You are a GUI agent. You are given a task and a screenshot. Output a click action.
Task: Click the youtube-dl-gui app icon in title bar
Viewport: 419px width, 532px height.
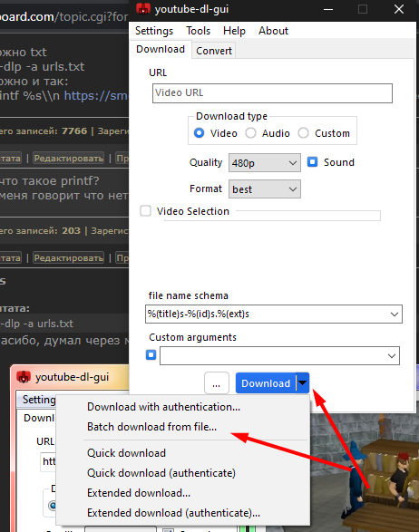[x=143, y=9]
